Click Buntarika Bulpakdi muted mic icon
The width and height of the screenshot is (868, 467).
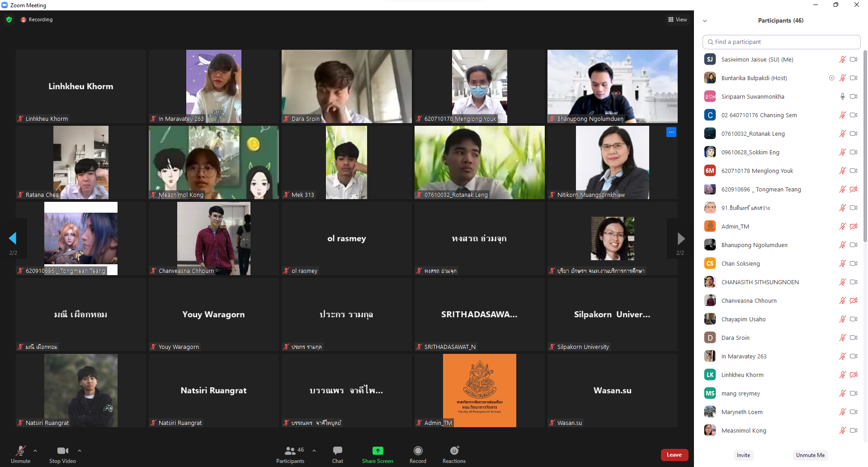[843, 78]
